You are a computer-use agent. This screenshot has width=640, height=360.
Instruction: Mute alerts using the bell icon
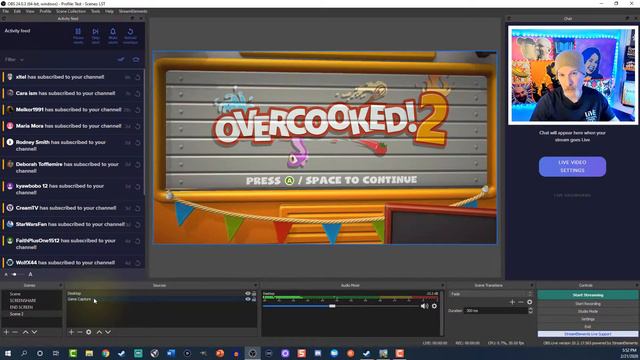coord(113,36)
